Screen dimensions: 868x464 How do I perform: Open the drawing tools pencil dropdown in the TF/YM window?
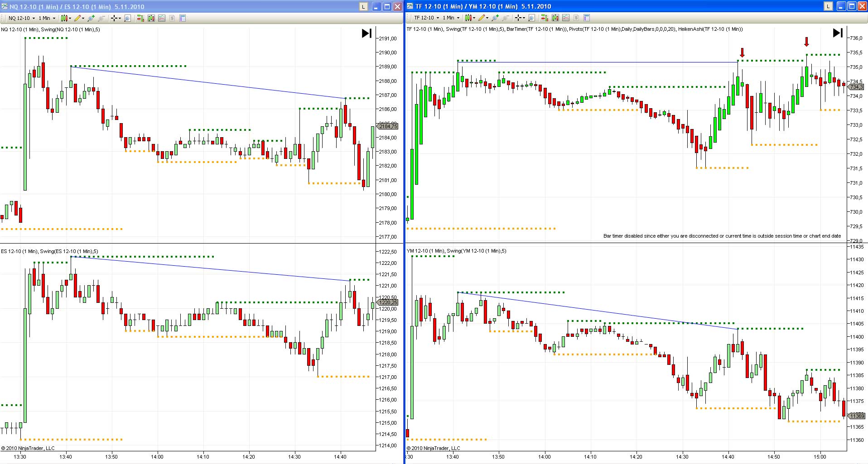pos(484,18)
